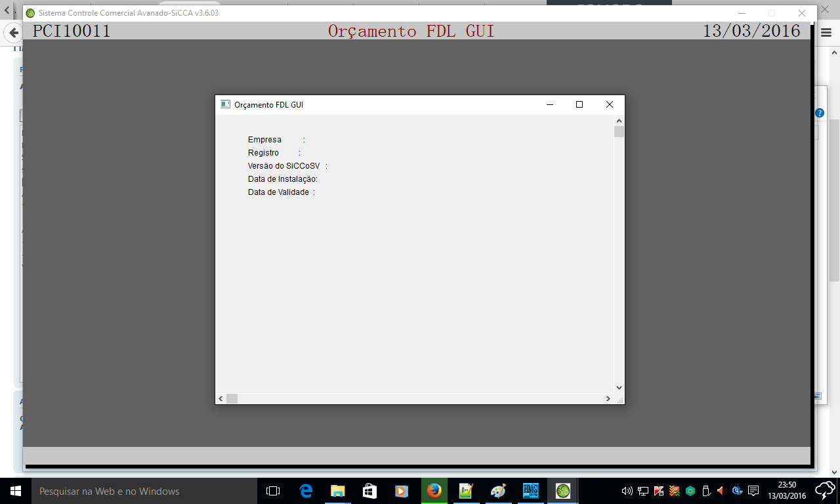Close the Orçamento FDL GUI dialog

610,104
